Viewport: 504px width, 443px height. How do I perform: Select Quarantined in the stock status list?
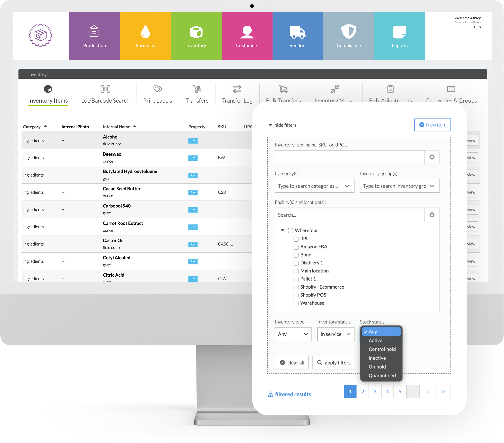point(382,375)
